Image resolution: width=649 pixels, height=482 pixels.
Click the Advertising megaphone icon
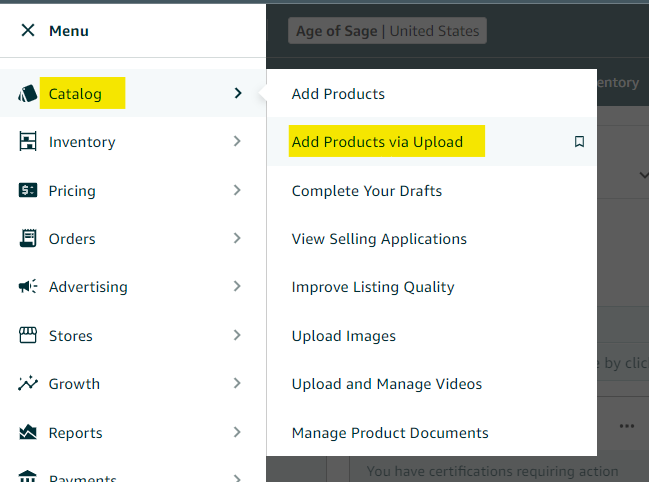click(x=28, y=287)
